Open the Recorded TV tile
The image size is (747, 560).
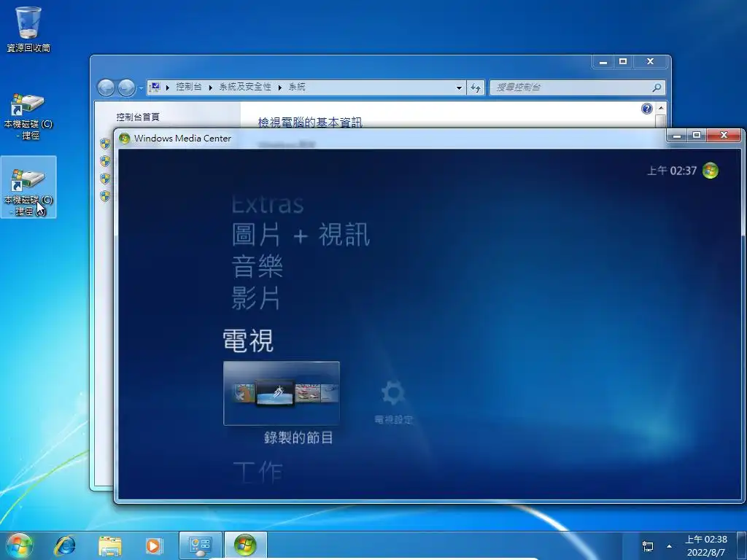coord(282,393)
